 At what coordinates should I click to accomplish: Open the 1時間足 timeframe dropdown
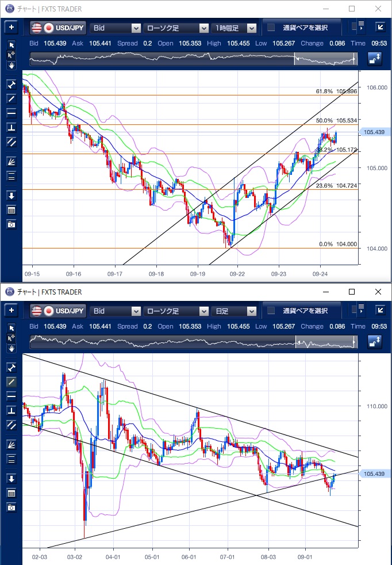click(234, 28)
